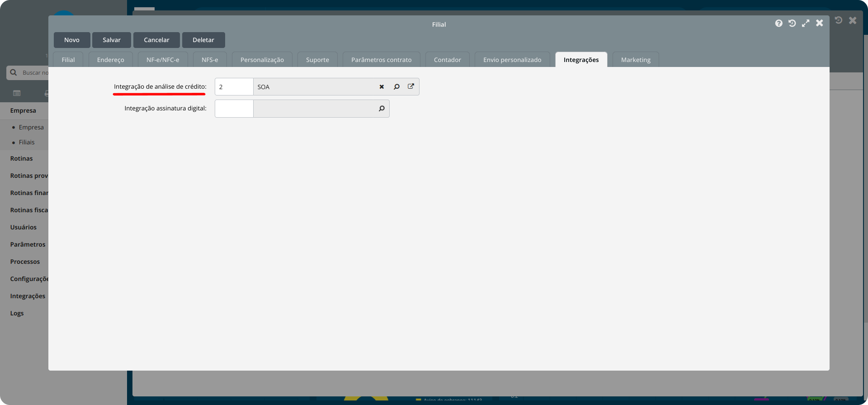Expand the Rotinas provedor sidebar menu
Image resolution: width=868 pixels, height=405 pixels.
pos(29,176)
